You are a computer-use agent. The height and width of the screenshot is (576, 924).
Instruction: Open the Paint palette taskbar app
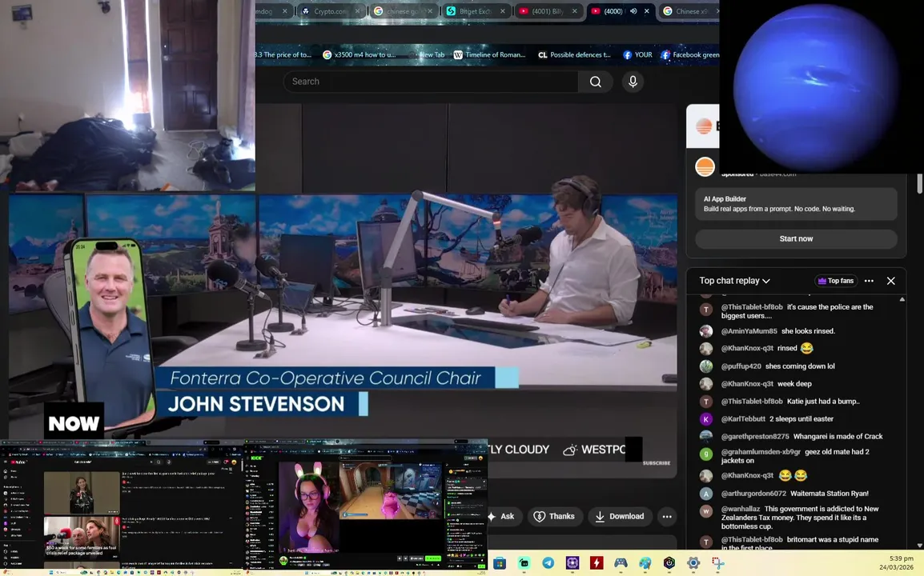(x=645, y=563)
